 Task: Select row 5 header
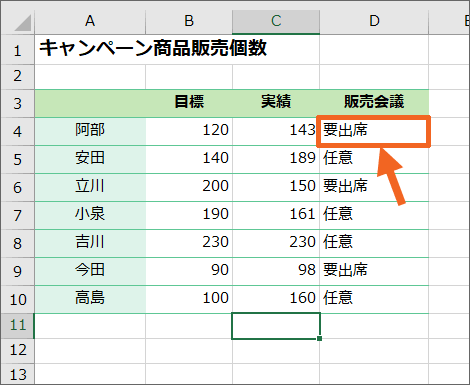(17, 159)
